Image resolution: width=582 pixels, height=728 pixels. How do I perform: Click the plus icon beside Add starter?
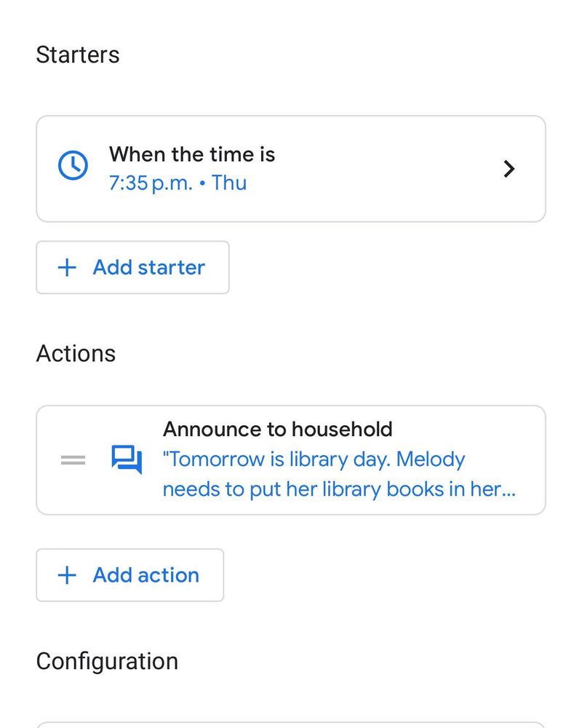tap(67, 267)
